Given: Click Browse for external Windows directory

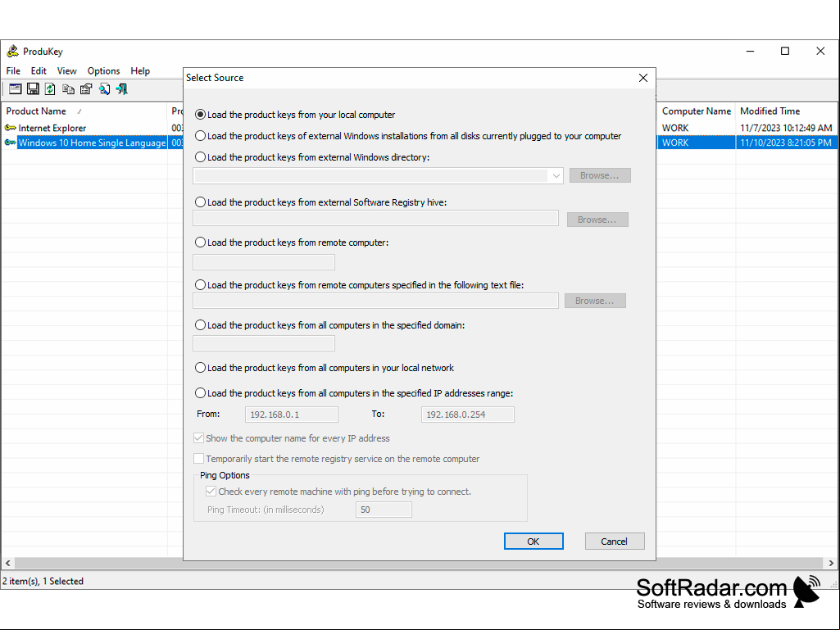Looking at the screenshot, I should (x=600, y=175).
